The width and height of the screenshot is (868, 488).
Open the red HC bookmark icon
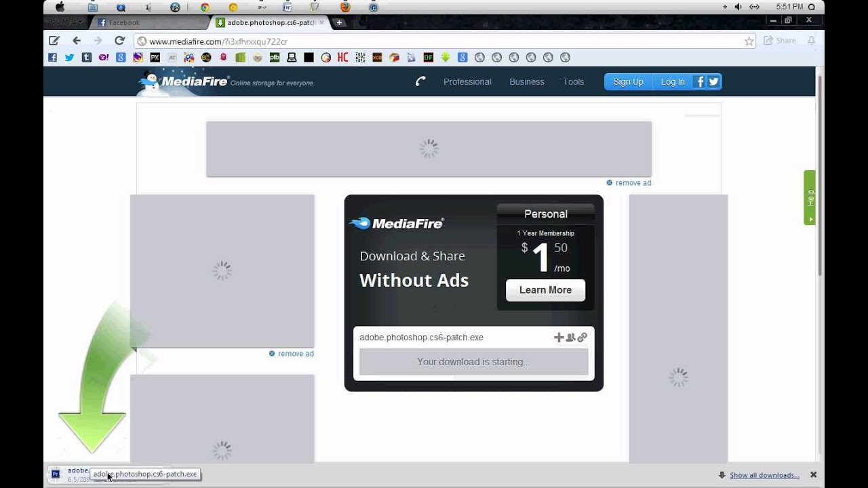click(342, 58)
